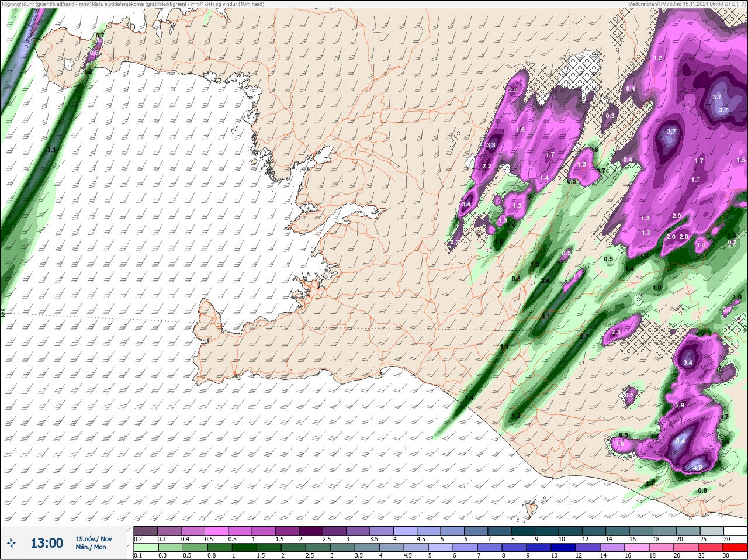Click the Veðurstofan logo icon beside 13:00

(x=12, y=543)
